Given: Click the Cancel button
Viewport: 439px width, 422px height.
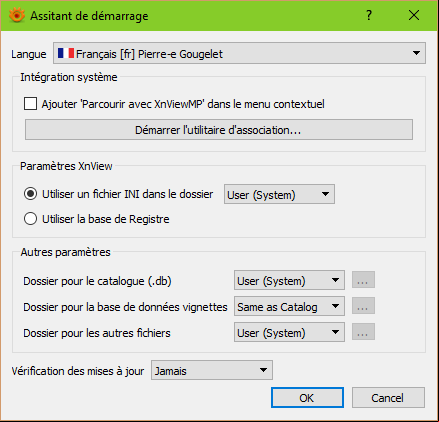Looking at the screenshot, I should pyautogui.click(x=388, y=398).
